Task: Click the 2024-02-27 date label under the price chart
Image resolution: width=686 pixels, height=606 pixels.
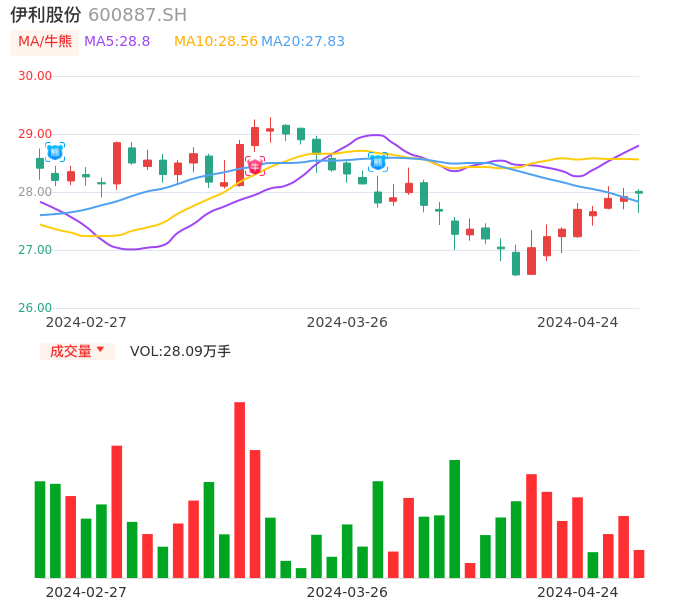Action: pyautogui.click(x=87, y=322)
